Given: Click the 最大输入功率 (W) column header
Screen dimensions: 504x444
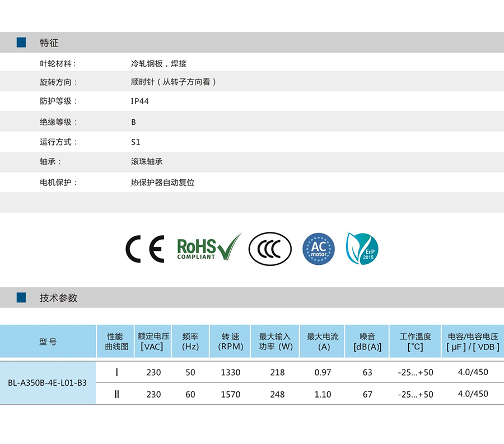Looking at the screenshot, I should tap(275, 342).
